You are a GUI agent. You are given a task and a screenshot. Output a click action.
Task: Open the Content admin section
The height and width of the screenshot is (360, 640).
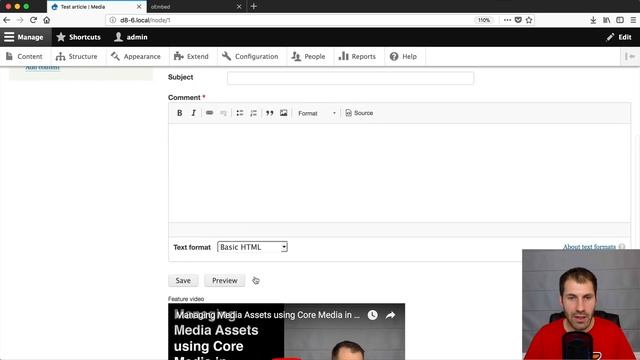click(24, 56)
